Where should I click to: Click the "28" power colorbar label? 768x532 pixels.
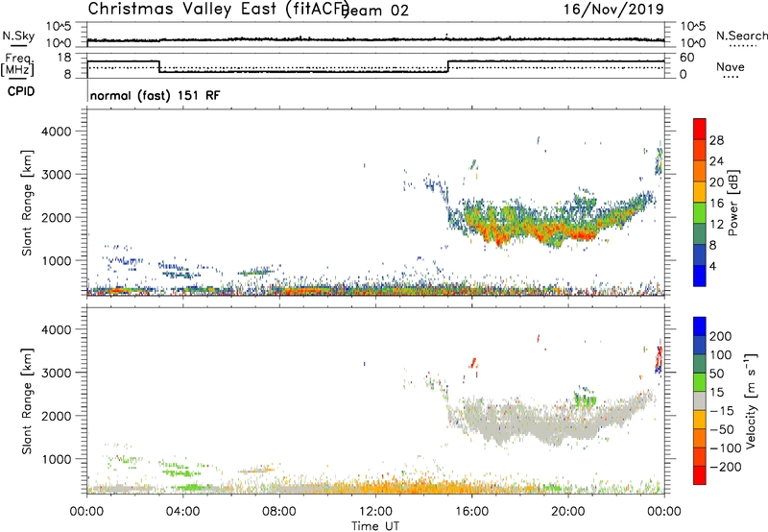pos(716,140)
